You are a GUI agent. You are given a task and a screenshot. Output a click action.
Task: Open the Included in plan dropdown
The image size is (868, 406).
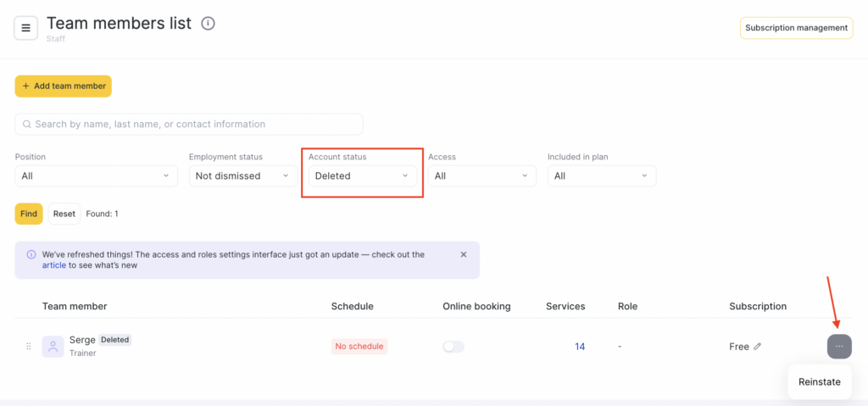601,175
